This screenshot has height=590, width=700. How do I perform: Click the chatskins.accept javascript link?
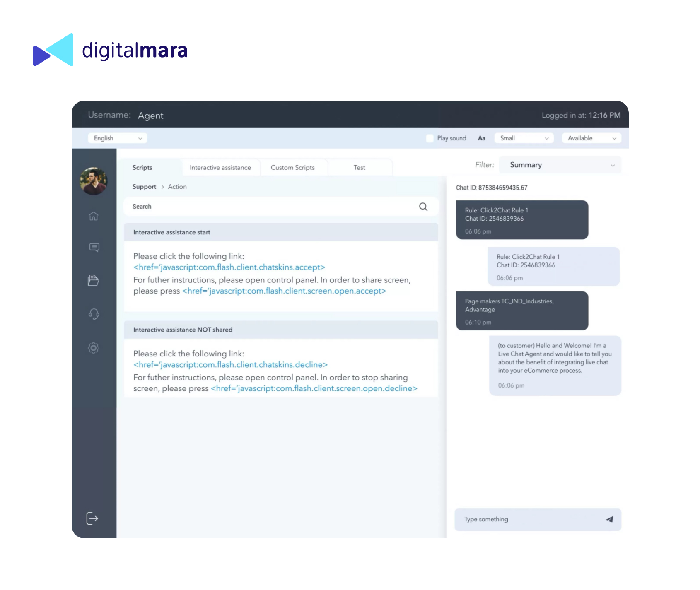coord(229,267)
